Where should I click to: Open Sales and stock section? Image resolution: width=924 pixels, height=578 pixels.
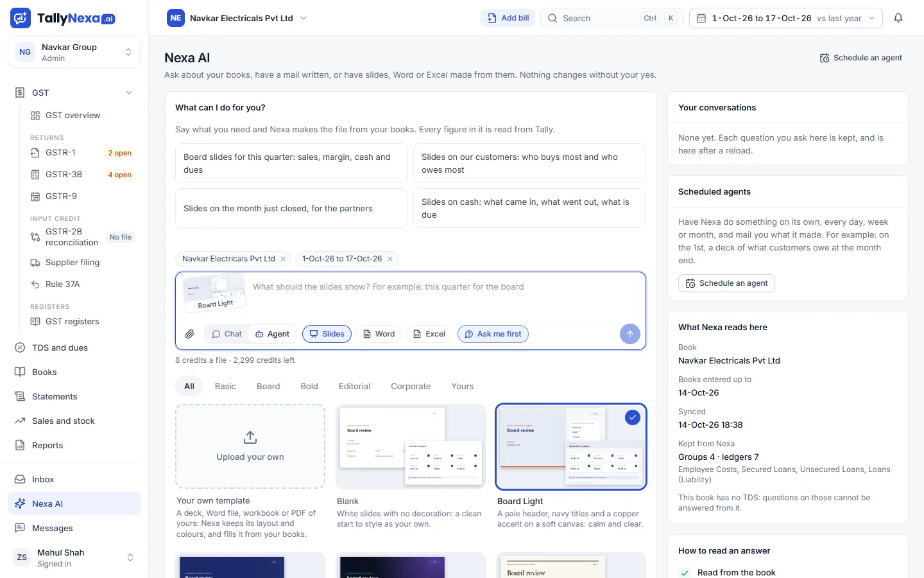tap(74, 421)
